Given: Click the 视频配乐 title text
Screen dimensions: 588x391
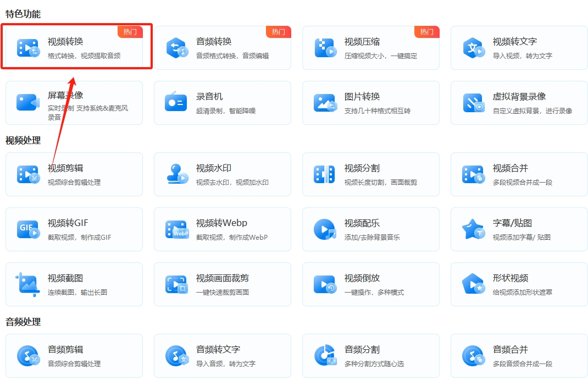Looking at the screenshot, I should [362, 223].
